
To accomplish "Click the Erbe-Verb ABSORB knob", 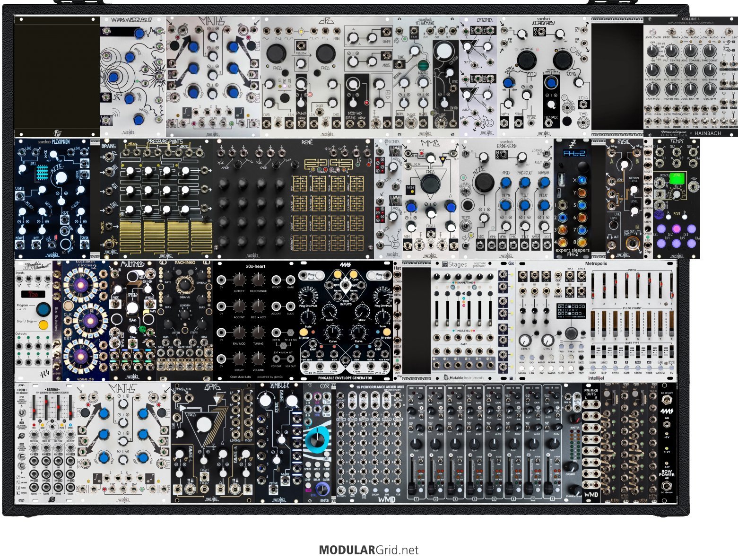I will [x=544, y=182].
